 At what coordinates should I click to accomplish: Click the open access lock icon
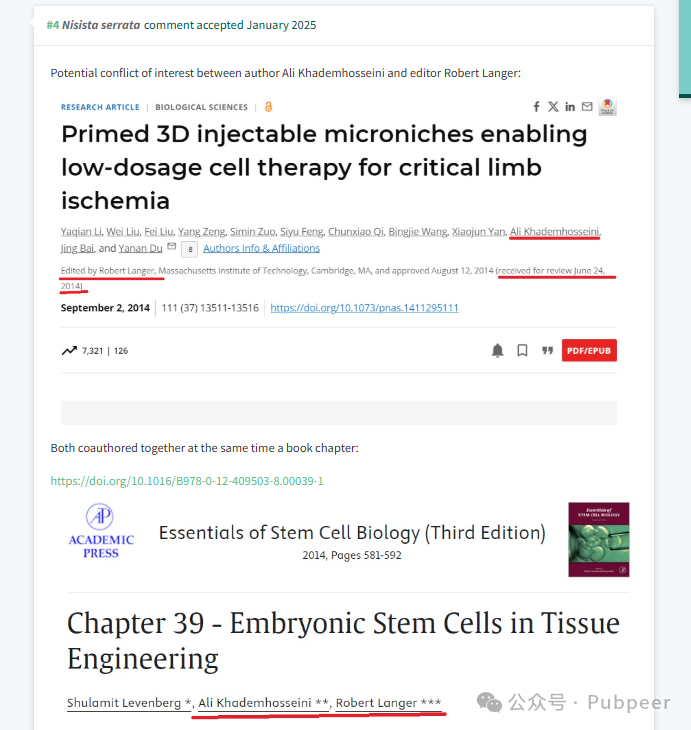point(268,107)
